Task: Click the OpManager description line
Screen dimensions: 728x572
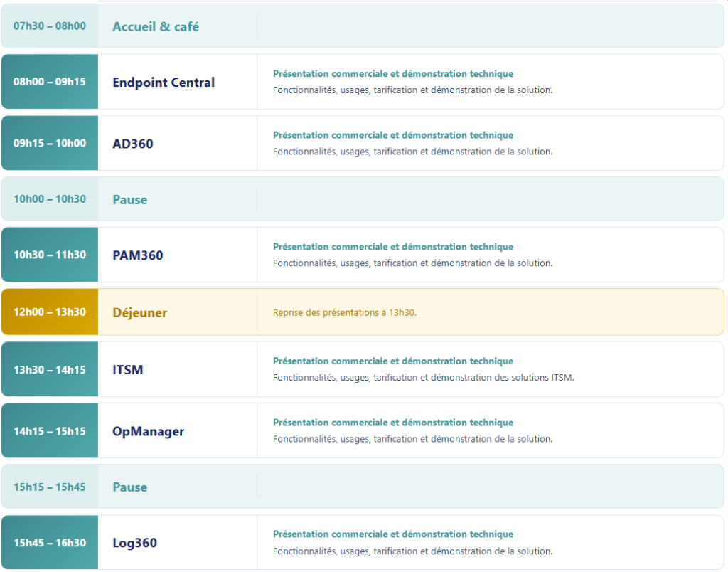Action: tap(412, 439)
